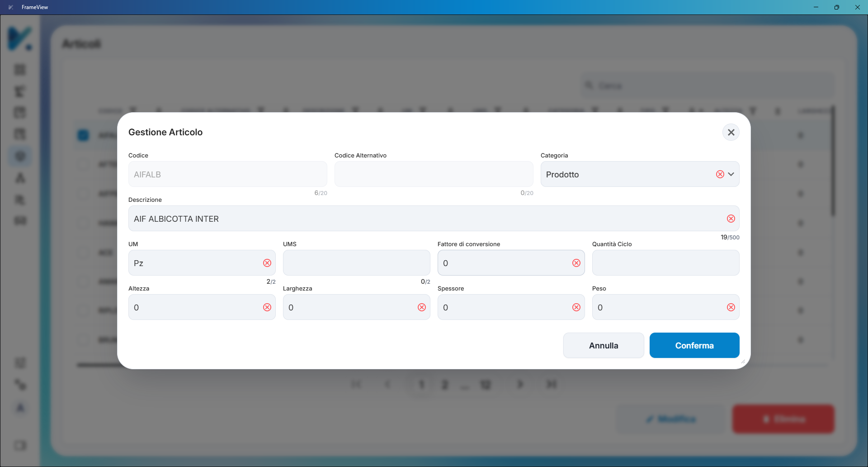The width and height of the screenshot is (868, 467).
Task: Click the Codice field containing AIFALB
Action: pyautogui.click(x=228, y=174)
